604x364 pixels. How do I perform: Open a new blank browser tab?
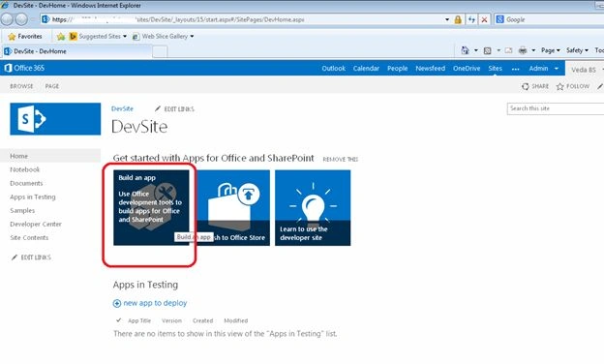[160, 51]
